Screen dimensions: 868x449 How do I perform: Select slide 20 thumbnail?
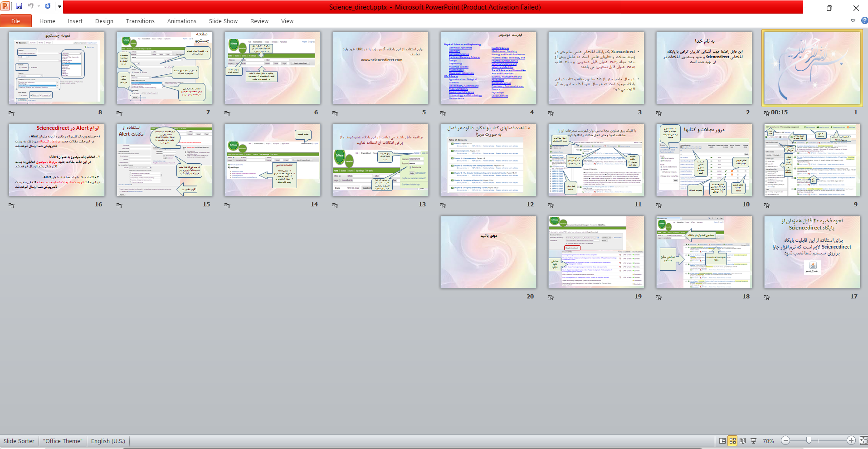coord(488,252)
